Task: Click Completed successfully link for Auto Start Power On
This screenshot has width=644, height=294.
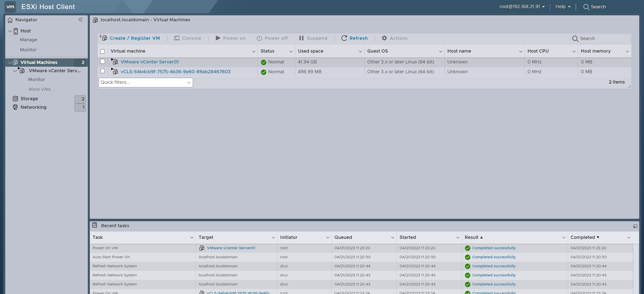Action: 494,257
